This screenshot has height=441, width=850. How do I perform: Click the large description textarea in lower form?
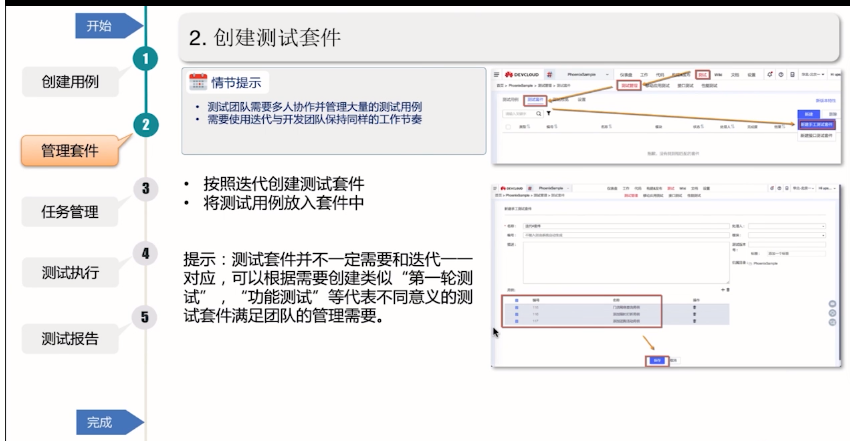(626, 263)
